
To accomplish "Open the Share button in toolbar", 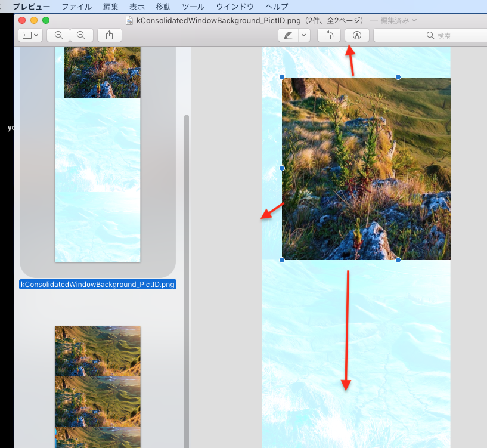I will coord(109,35).
